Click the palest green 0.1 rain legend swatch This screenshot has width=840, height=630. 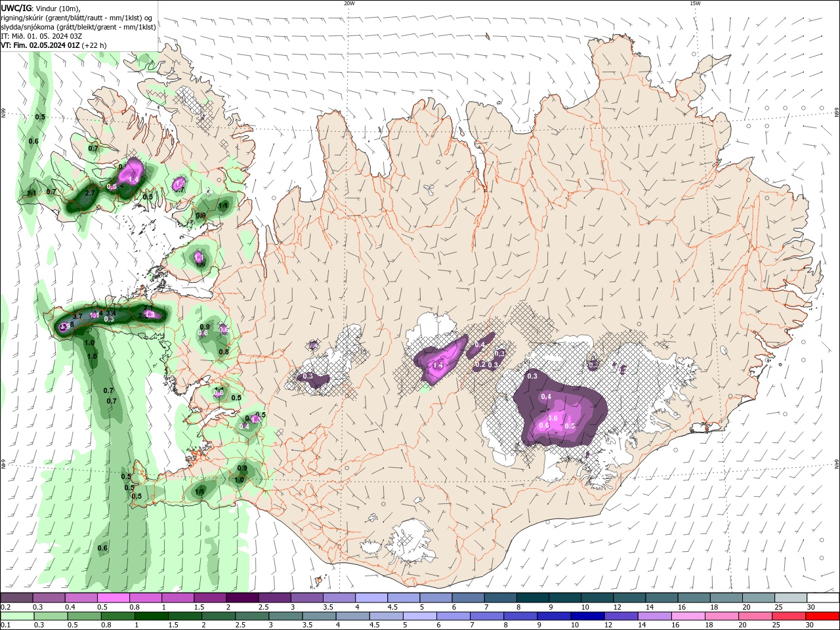tap(18, 616)
